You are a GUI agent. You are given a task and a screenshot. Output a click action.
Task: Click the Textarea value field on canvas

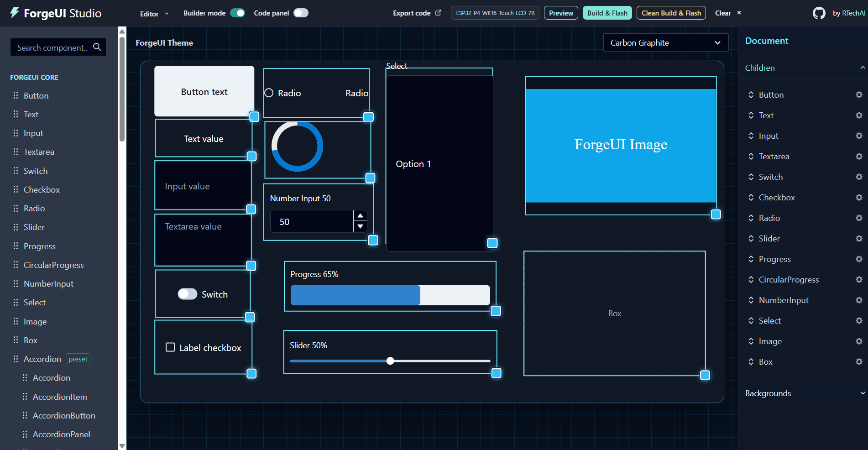[203, 240]
